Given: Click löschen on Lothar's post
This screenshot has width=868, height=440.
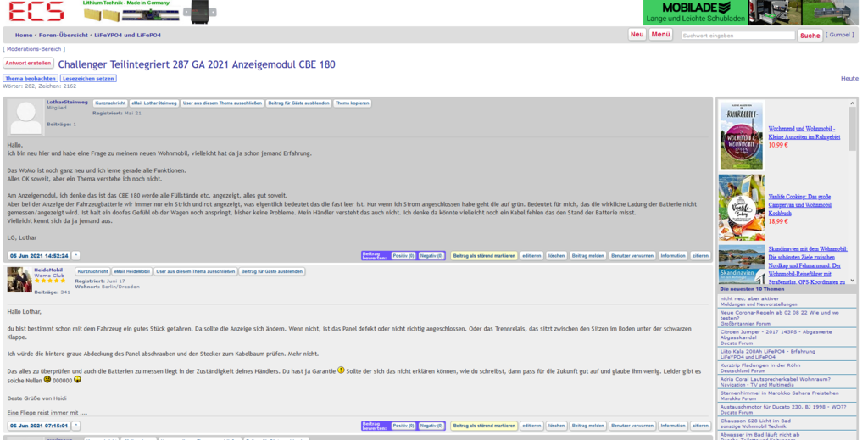Looking at the screenshot, I should pyautogui.click(x=556, y=256).
